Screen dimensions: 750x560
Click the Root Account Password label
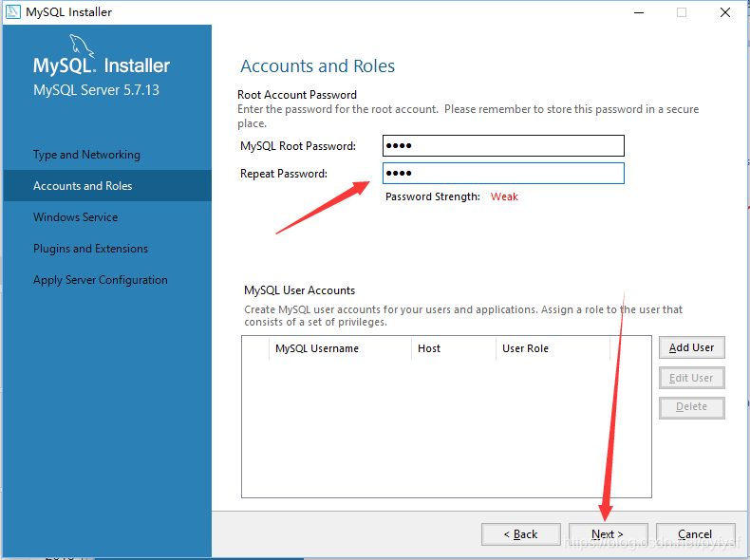point(297,95)
